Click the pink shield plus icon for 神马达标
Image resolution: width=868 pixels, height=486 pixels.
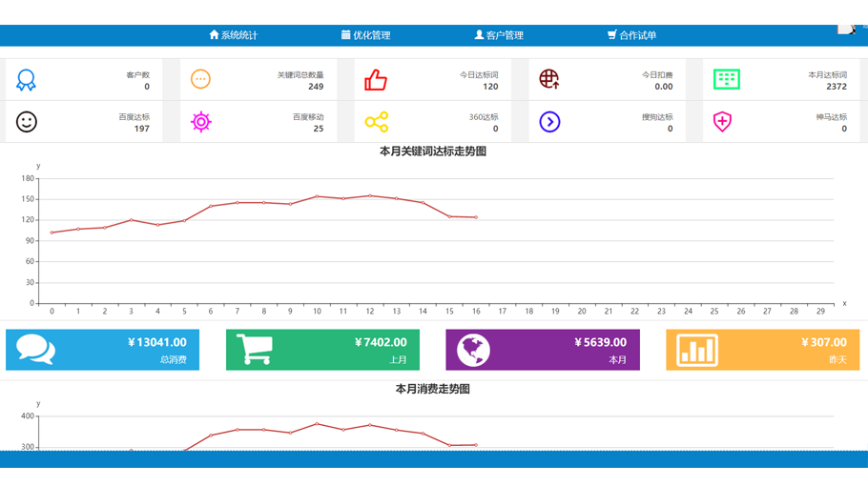coord(722,122)
